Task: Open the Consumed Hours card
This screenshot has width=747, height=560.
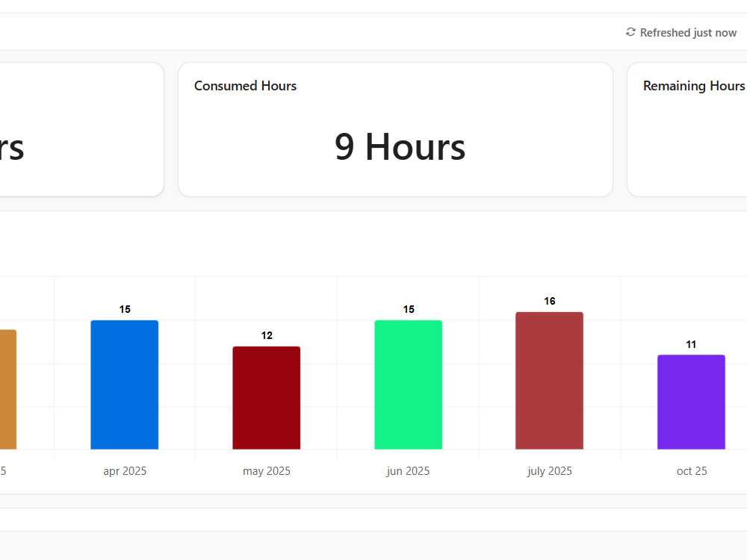Action: pos(395,129)
